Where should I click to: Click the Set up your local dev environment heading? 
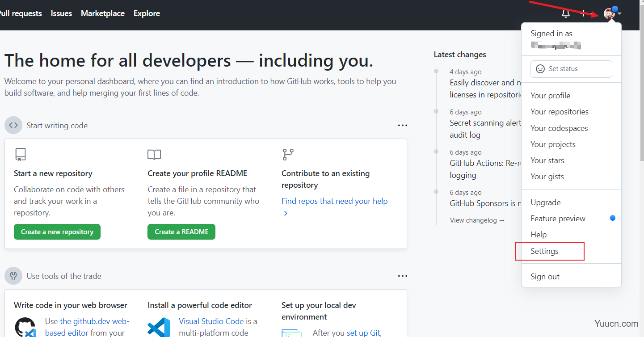click(319, 311)
